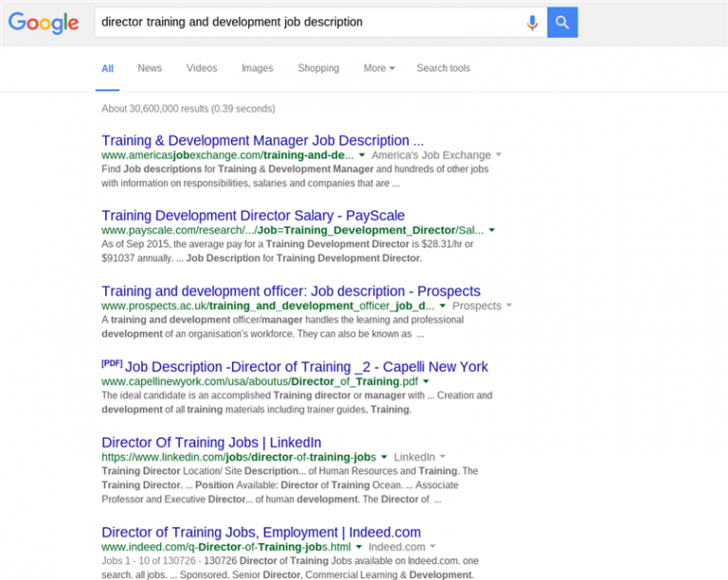
Task: Switch to the Shopping tab
Action: [x=318, y=68]
